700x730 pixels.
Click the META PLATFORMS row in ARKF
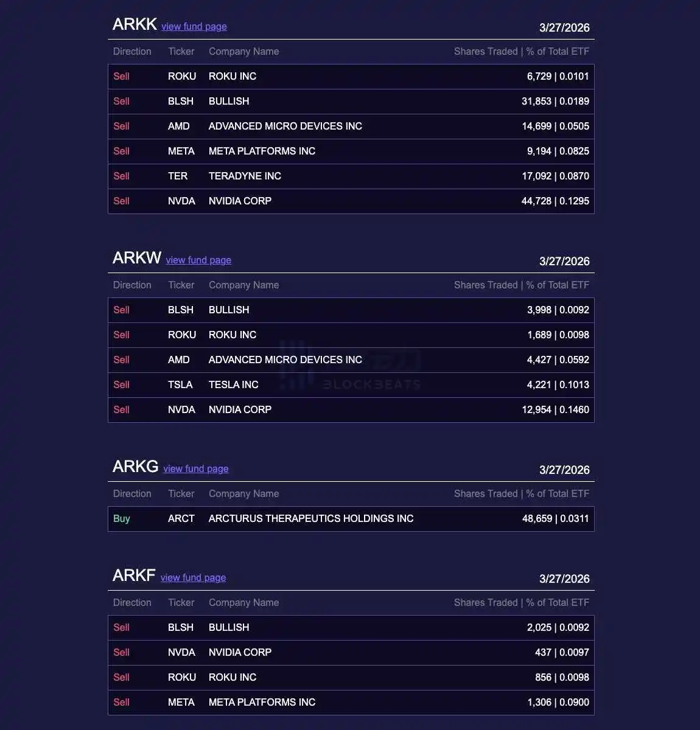click(x=351, y=703)
